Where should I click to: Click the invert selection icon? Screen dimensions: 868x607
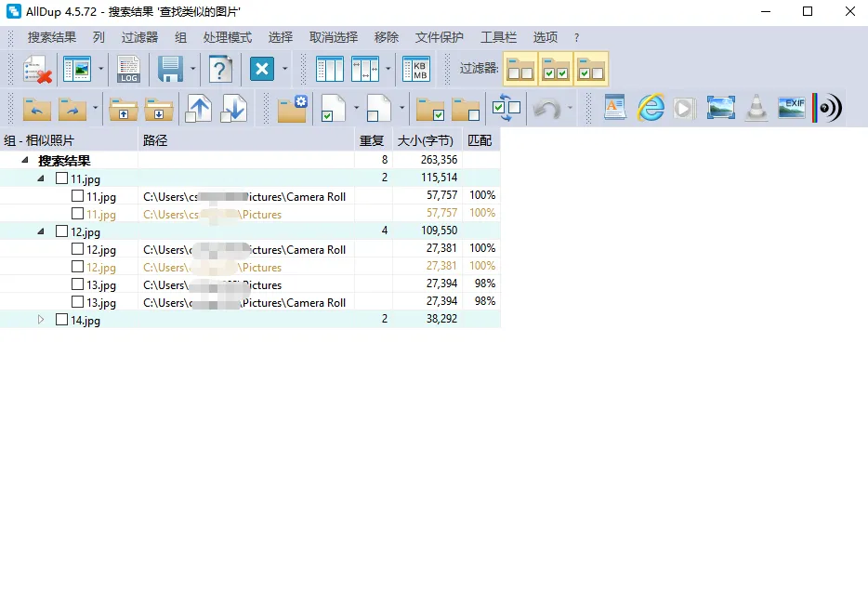click(506, 108)
